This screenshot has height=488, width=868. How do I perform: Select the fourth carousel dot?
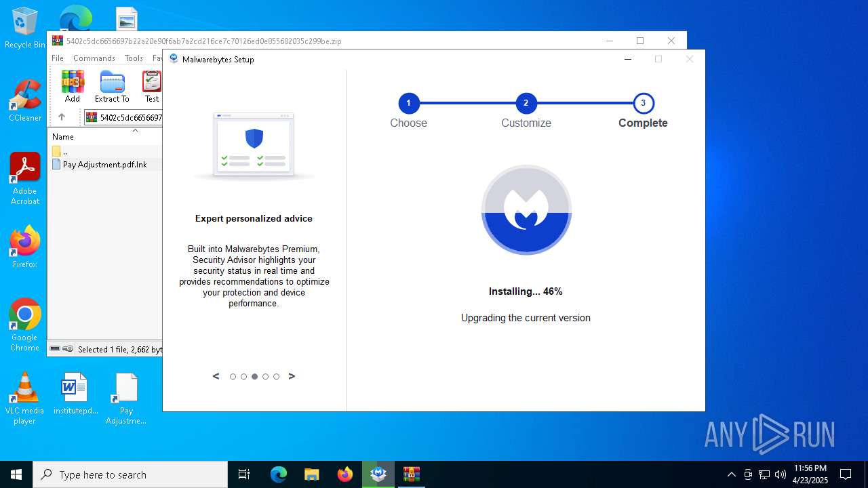coord(265,376)
